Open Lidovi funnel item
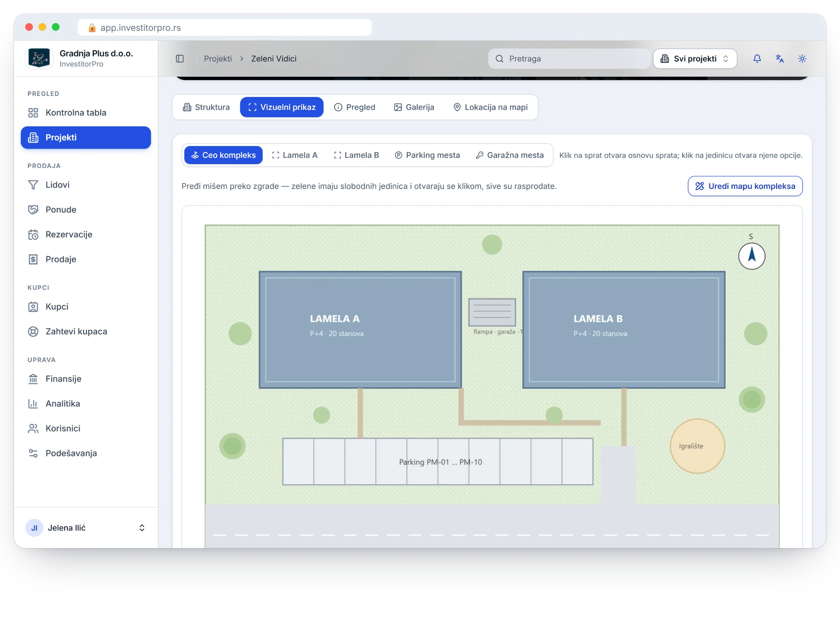The width and height of the screenshot is (840, 630). 86,184
